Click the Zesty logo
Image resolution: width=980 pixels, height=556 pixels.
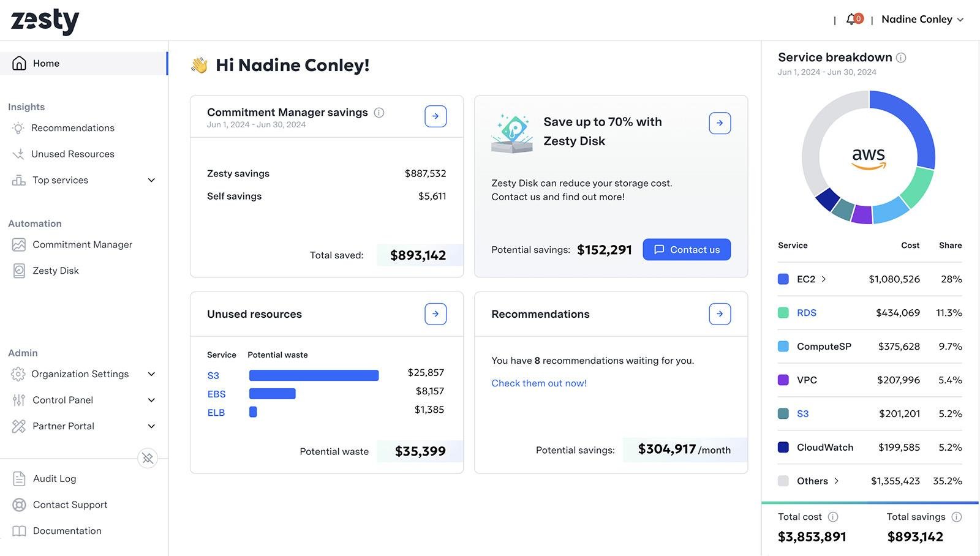45,21
